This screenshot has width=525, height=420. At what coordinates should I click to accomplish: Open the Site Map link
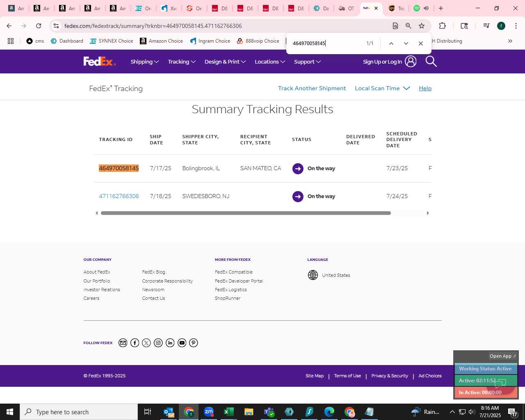[x=315, y=376]
